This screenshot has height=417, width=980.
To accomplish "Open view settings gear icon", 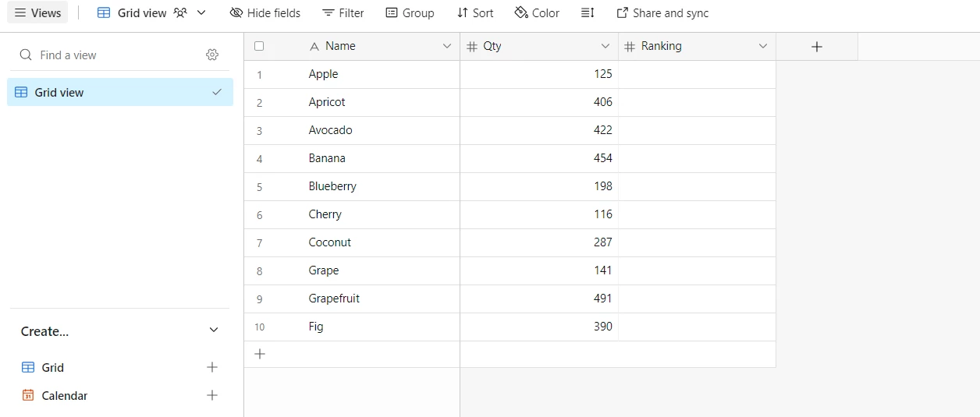I will 212,55.
